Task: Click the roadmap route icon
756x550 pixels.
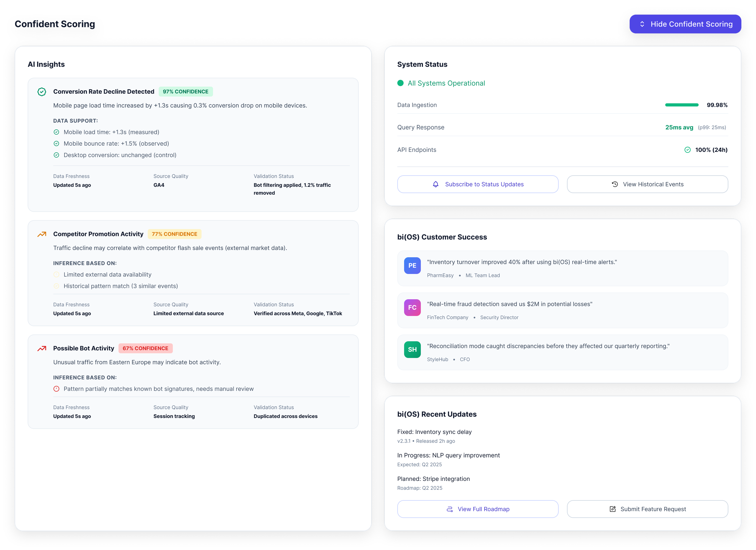Action: pyautogui.click(x=449, y=509)
